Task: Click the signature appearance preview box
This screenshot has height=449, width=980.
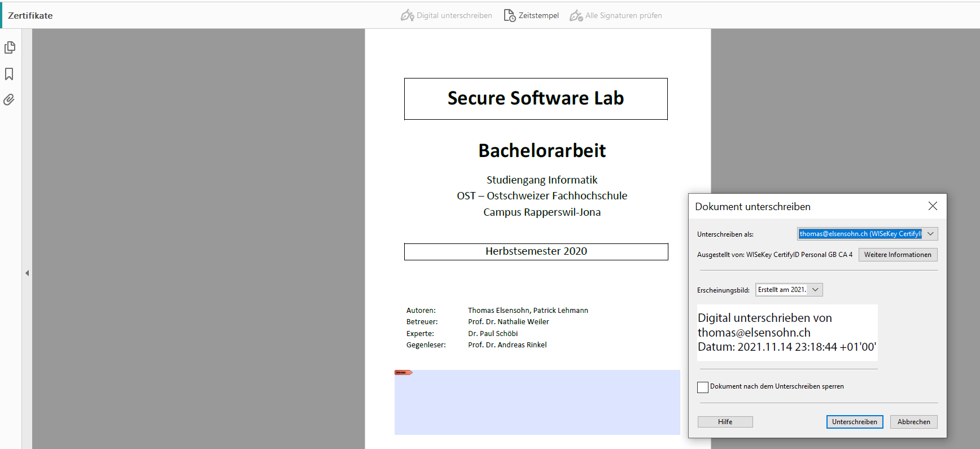Action: [787, 333]
